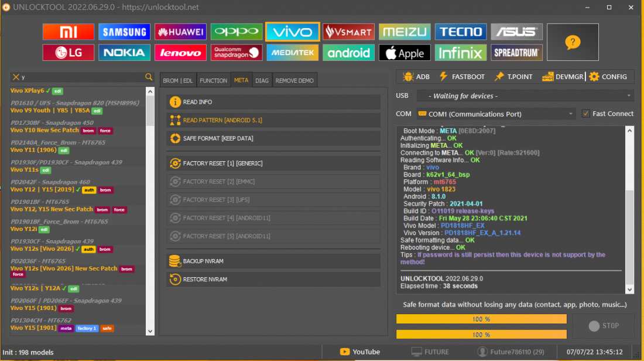The width and height of the screenshot is (644, 361).
Task: Switch to the BROM | EDL tab
Action: coord(177,81)
